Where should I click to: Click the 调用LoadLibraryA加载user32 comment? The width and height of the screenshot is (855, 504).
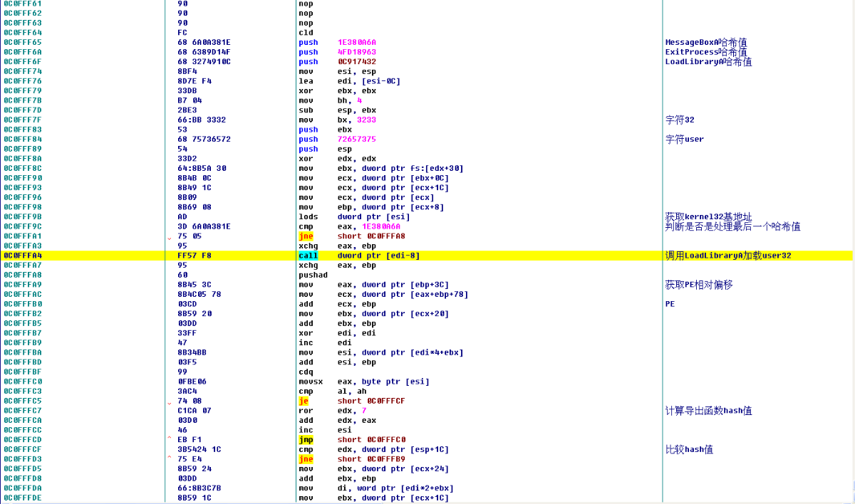click(728, 256)
